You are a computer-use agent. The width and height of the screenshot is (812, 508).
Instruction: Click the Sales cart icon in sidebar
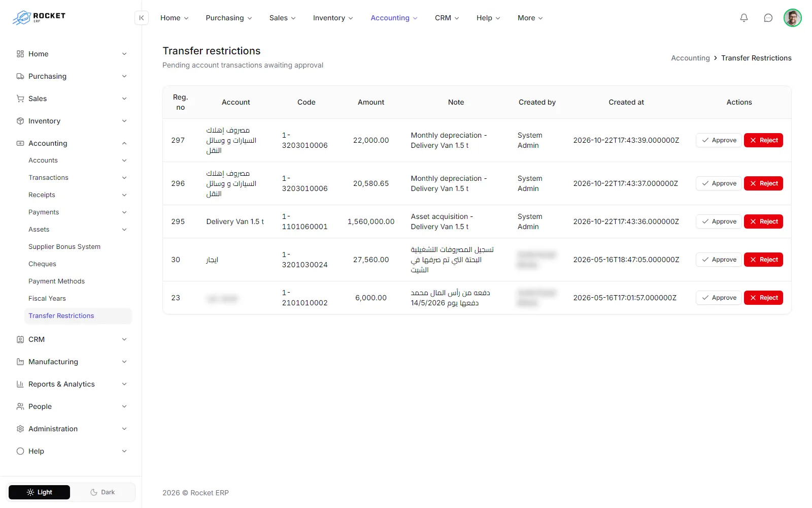pos(20,99)
